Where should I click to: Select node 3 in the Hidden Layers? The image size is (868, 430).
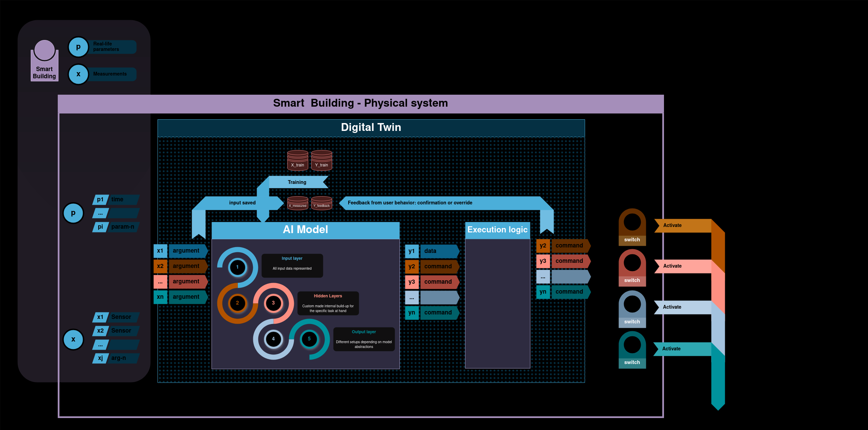pos(273,303)
